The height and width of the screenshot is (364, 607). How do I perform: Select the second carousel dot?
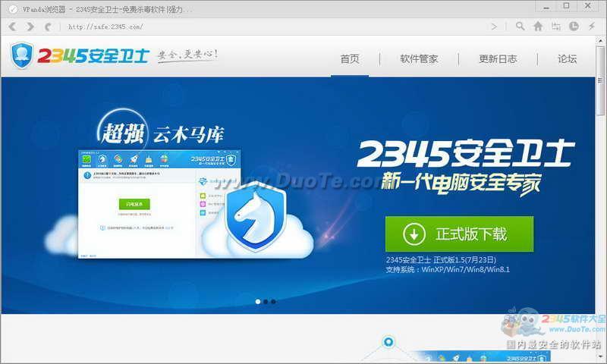tap(266, 301)
